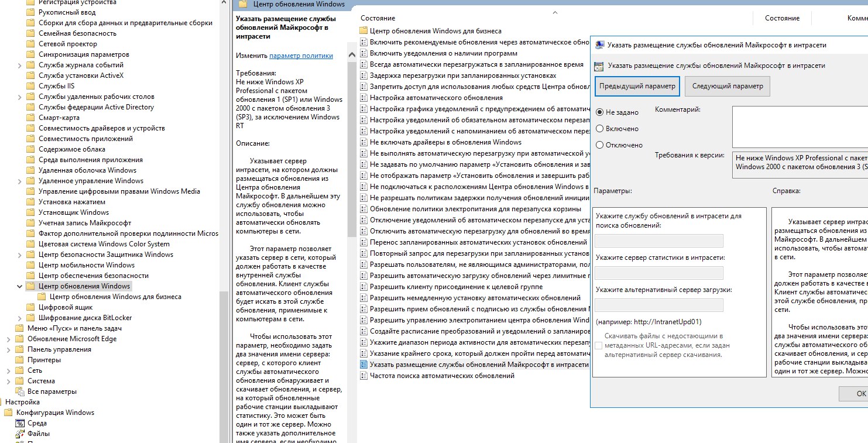Select the Не задано radio button
The image size is (868, 443).
coord(599,112)
